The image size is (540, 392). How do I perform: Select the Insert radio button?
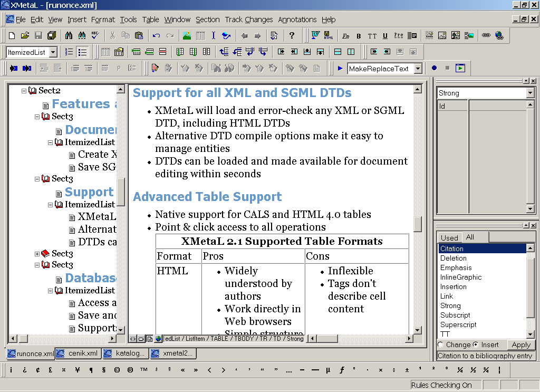tap(476, 345)
